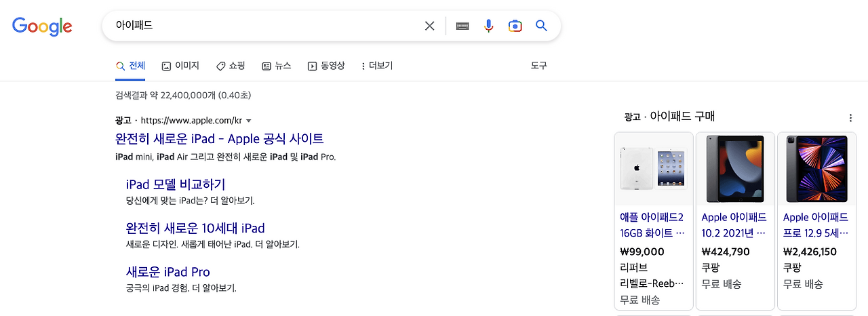Clear the search box with X icon

tap(429, 26)
